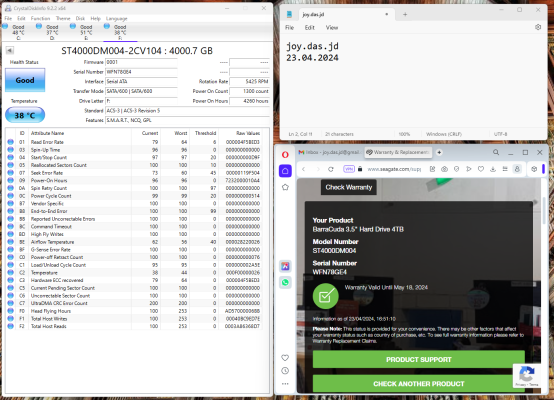The image size is (554, 400).
Task: Click the ad blocker shield icon
Action: pyautogui.click(x=456, y=169)
